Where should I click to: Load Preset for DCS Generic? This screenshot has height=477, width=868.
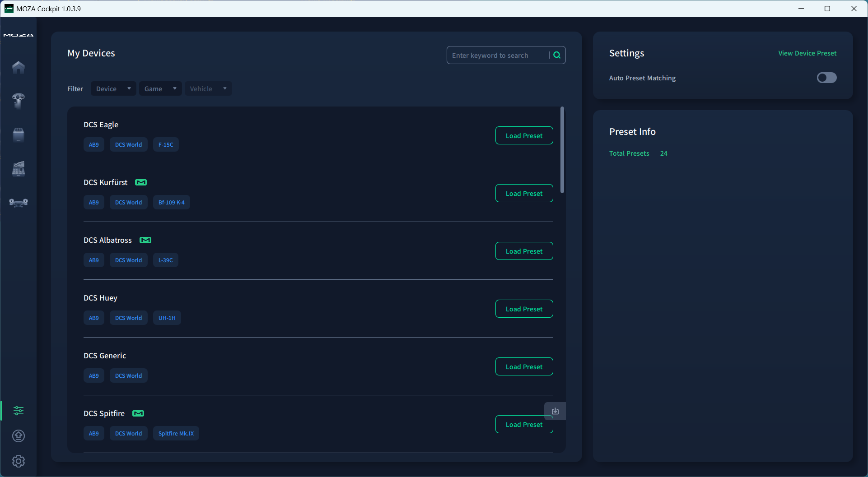click(x=524, y=366)
